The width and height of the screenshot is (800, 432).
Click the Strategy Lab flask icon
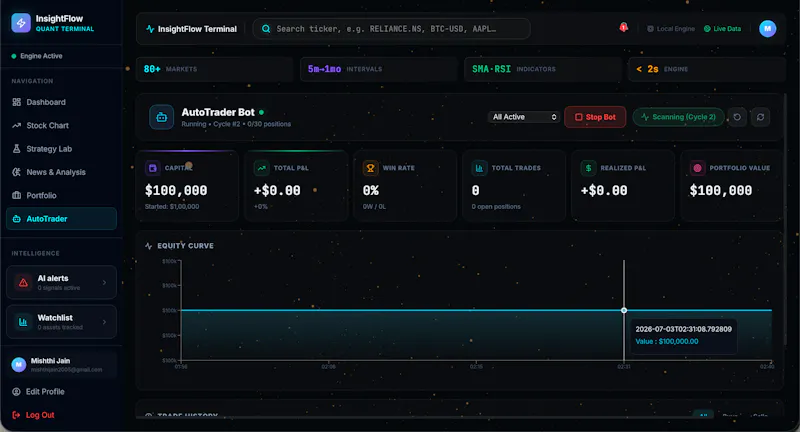[x=16, y=149]
